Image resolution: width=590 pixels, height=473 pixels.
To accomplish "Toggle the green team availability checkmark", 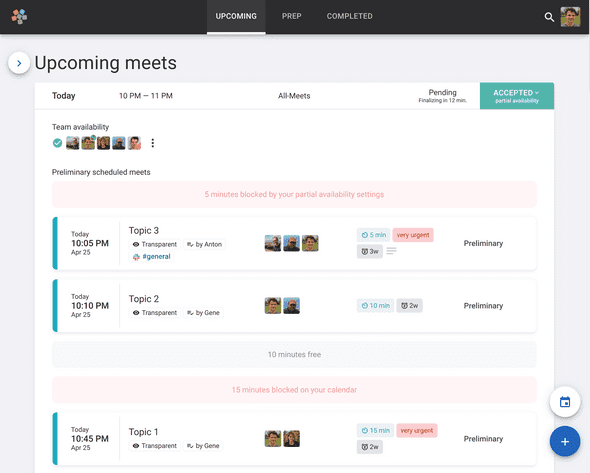I will pyautogui.click(x=57, y=143).
